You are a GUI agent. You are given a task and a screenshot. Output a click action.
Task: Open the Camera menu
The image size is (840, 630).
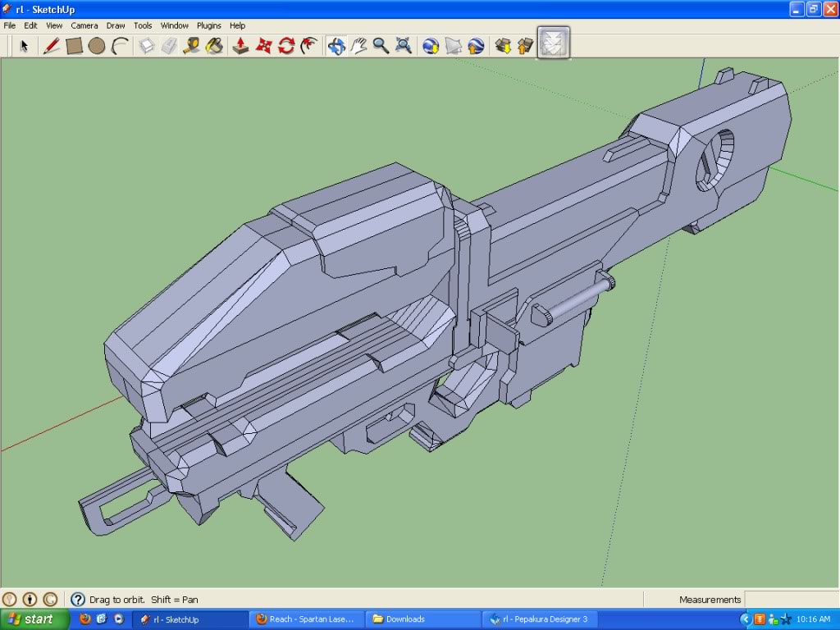click(84, 25)
